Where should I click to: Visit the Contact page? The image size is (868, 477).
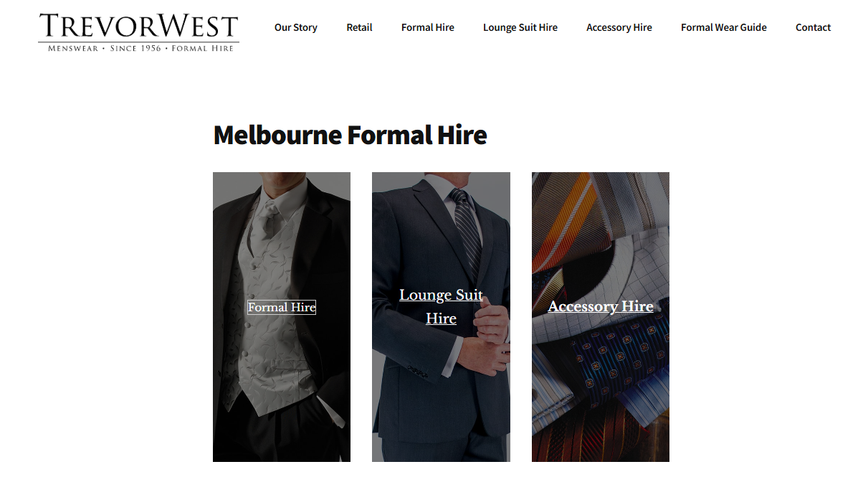tap(814, 27)
